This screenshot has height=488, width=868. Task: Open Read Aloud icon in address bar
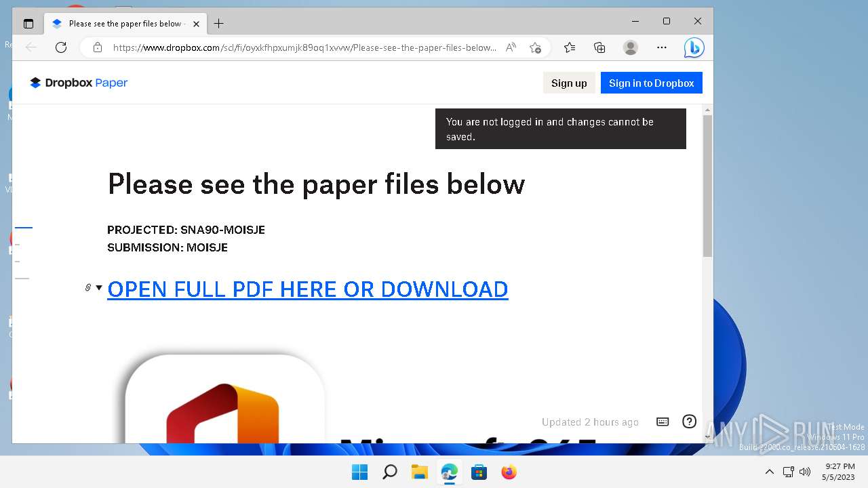click(x=511, y=47)
